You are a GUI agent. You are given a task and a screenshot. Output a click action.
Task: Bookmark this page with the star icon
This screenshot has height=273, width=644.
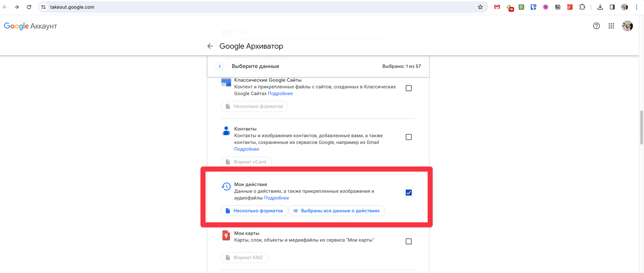point(480,7)
